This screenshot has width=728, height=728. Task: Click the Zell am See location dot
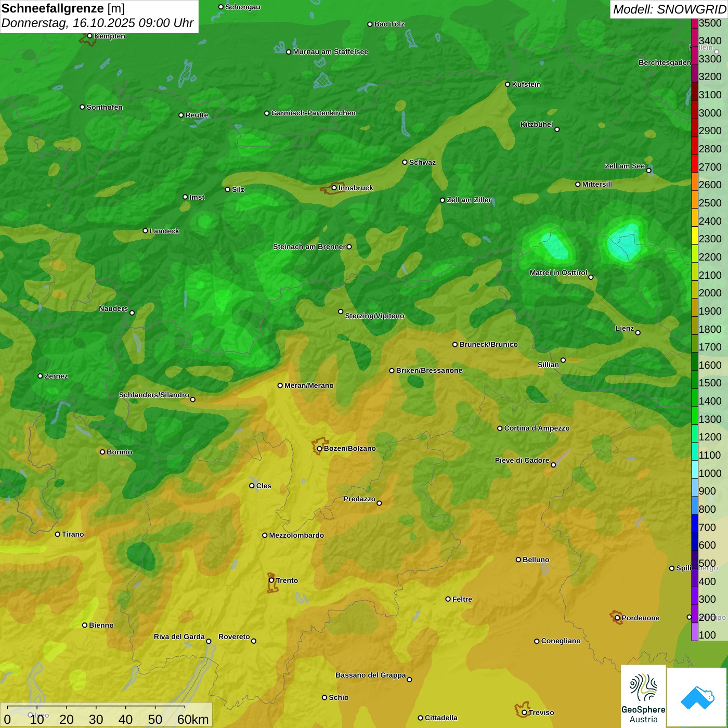[648, 171]
